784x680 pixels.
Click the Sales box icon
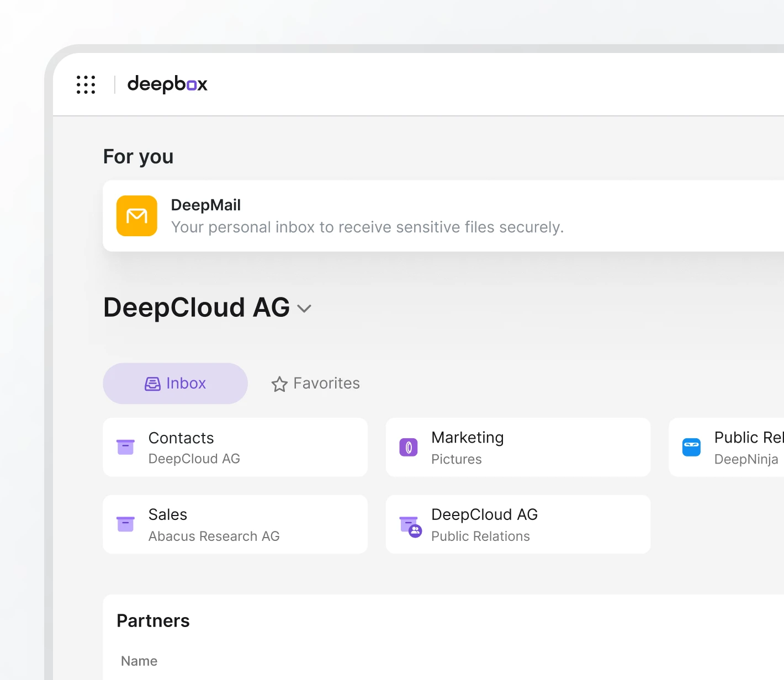pos(126,524)
